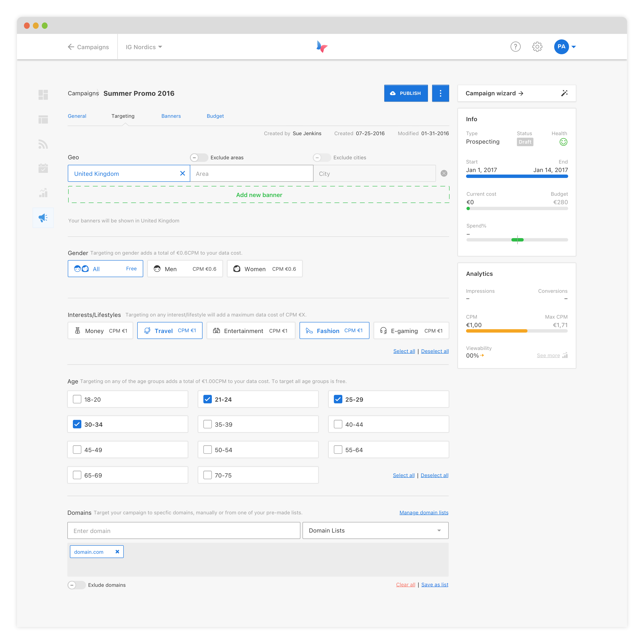Switch to the Budget tab
Screen dimensions: 644x644
pos(215,116)
